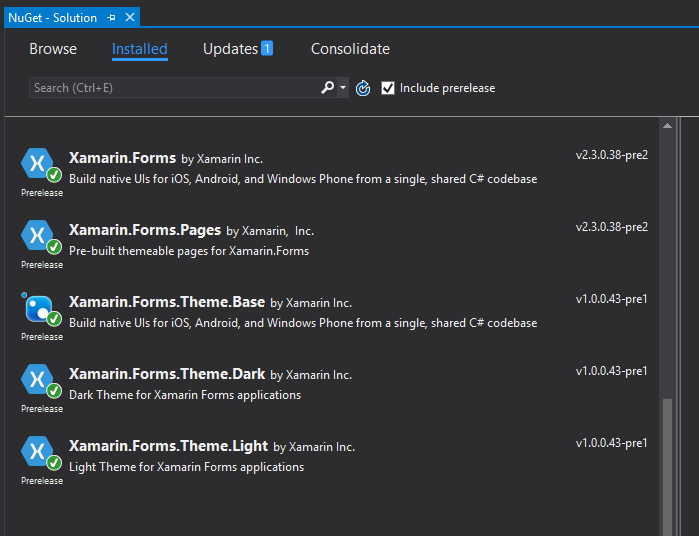Click the Prerelease label under Xamarin.Forms icon
The image size is (699, 536).
42,193
